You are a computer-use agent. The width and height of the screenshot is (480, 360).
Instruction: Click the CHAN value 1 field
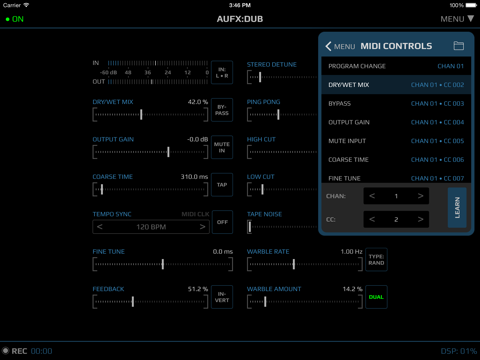pyautogui.click(x=396, y=196)
